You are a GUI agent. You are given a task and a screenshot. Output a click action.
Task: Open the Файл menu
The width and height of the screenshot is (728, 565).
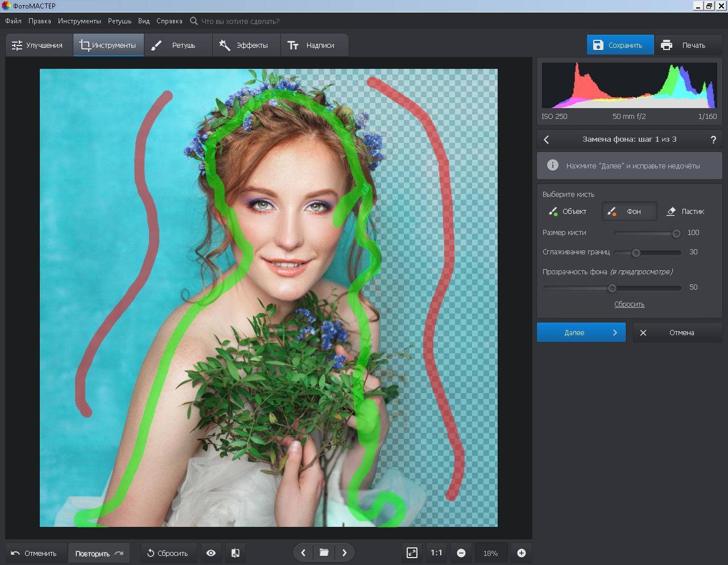click(14, 21)
